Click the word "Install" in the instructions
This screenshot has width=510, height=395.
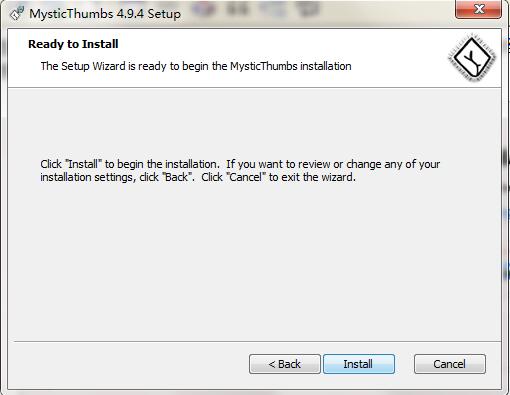(x=83, y=164)
